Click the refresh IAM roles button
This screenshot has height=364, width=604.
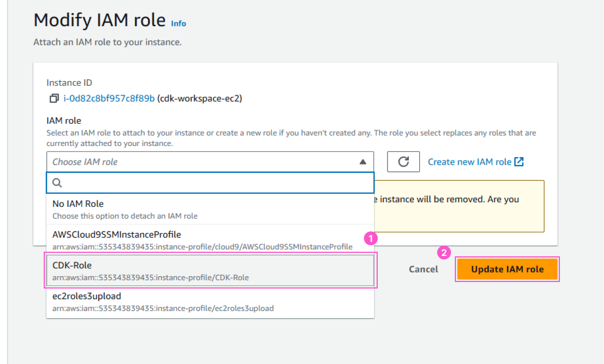click(403, 162)
